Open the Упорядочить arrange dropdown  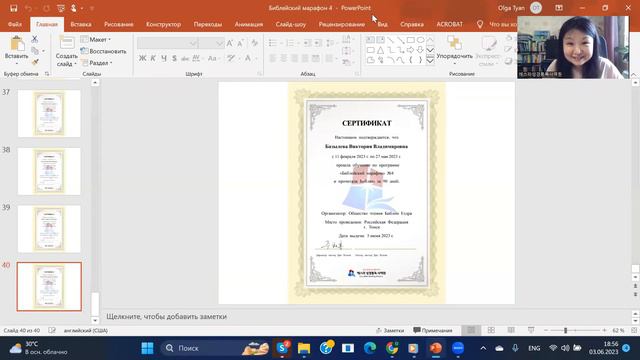pos(454,50)
